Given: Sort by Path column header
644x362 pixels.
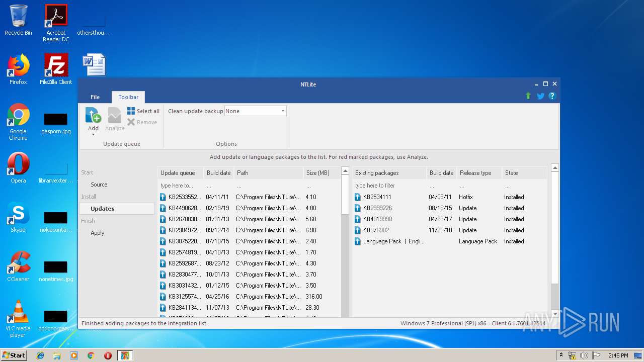Looking at the screenshot, I should tap(269, 172).
